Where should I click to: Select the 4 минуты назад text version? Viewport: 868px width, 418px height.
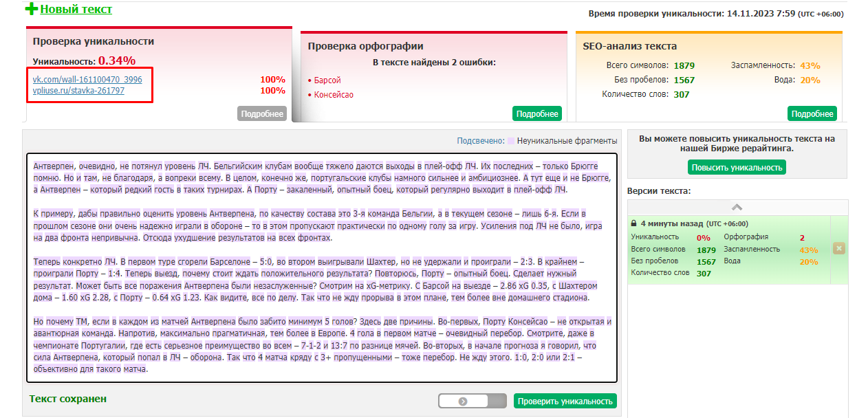click(x=671, y=223)
